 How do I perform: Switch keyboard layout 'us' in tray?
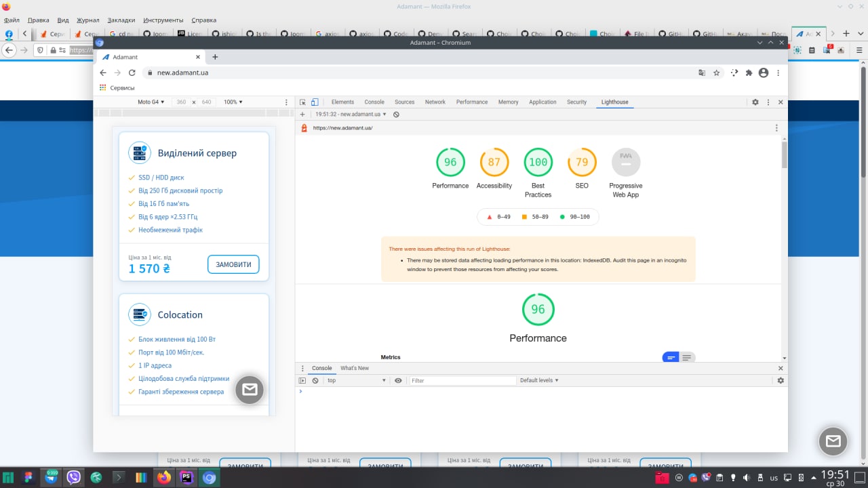pyautogui.click(x=774, y=478)
